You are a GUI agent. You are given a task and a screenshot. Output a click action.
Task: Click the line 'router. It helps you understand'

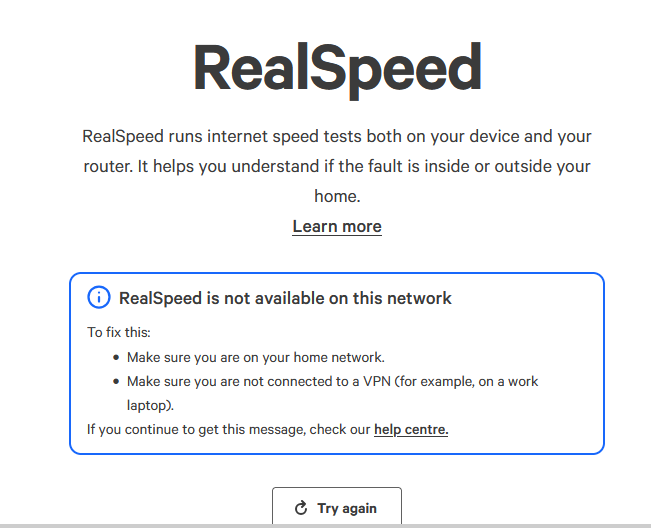tap(337, 166)
